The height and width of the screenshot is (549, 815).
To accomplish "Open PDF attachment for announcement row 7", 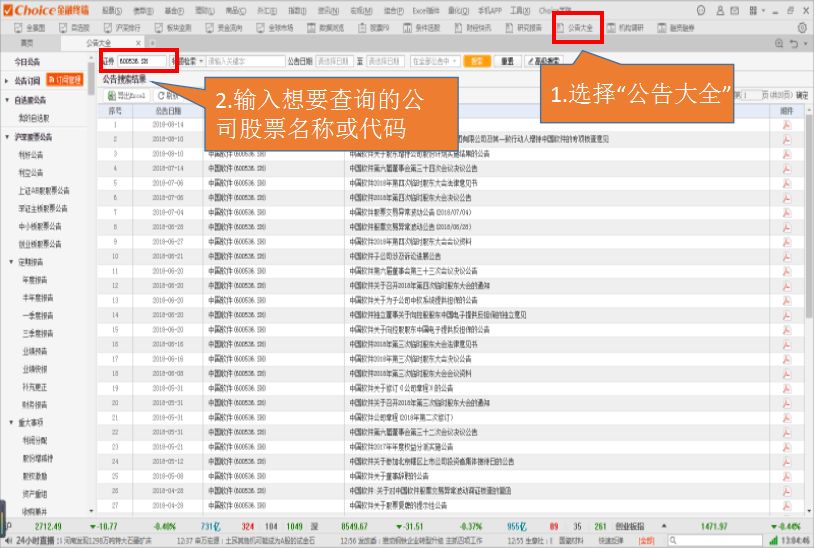I will point(786,213).
